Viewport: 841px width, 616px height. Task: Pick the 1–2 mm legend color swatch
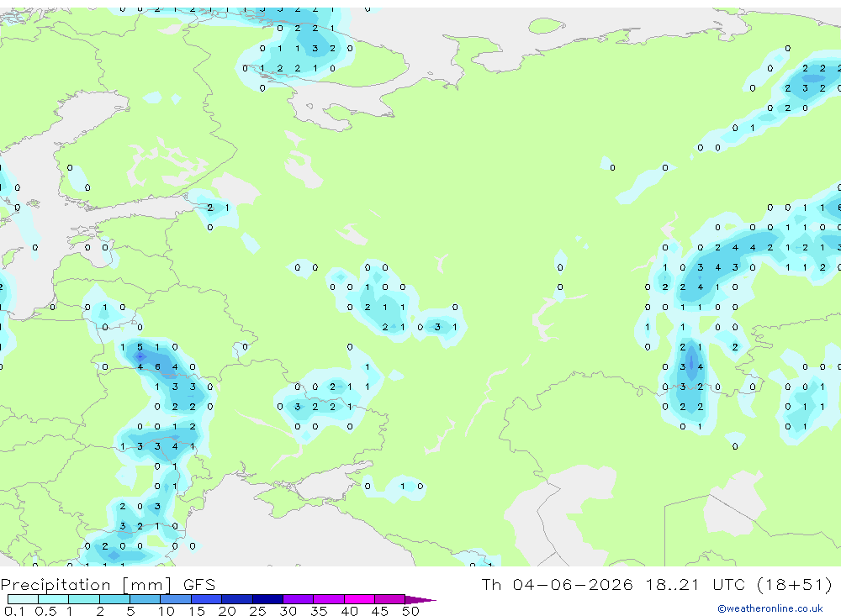[x=84, y=599]
